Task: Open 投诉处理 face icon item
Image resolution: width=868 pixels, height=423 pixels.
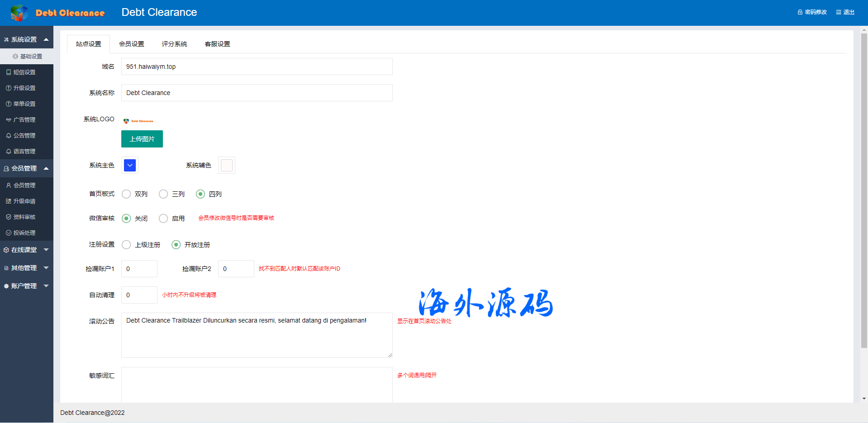Action: [x=9, y=233]
